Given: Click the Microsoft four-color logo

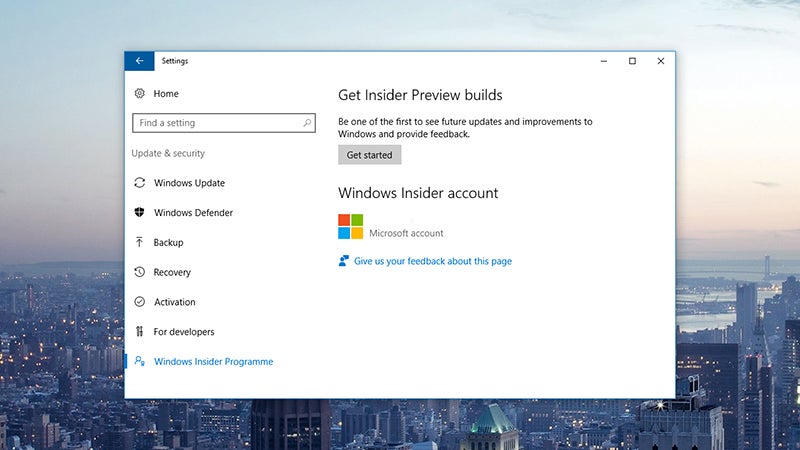Looking at the screenshot, I should pos(351,227).
